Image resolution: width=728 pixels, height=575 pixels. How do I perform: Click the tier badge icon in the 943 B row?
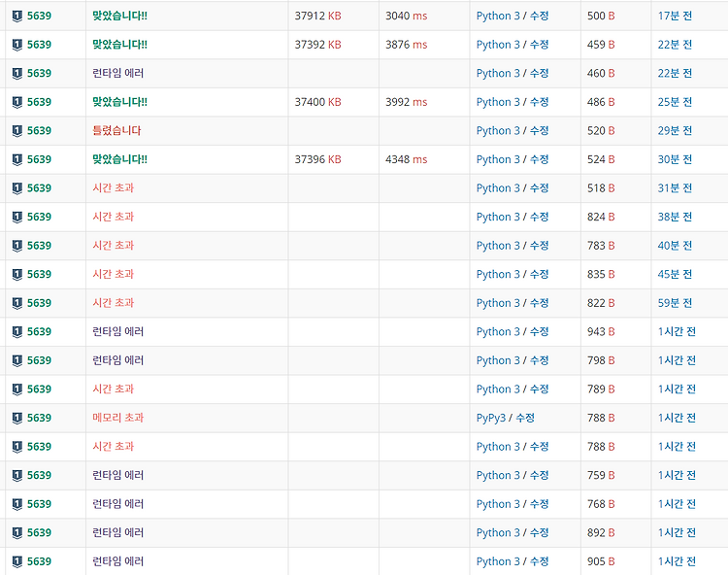pyautogui.click(x=17, y=332)
